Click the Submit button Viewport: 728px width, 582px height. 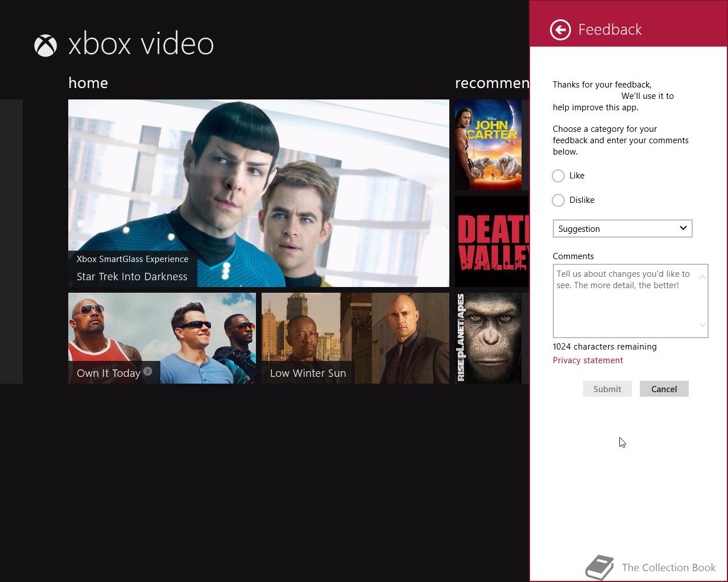pos(607,389)
